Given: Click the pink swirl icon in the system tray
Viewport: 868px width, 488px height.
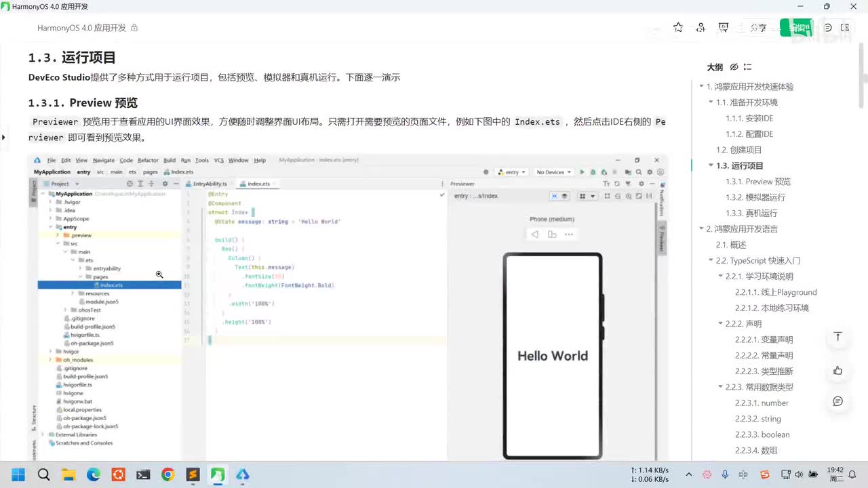Looking at the screenshot, I should [707, 474].
